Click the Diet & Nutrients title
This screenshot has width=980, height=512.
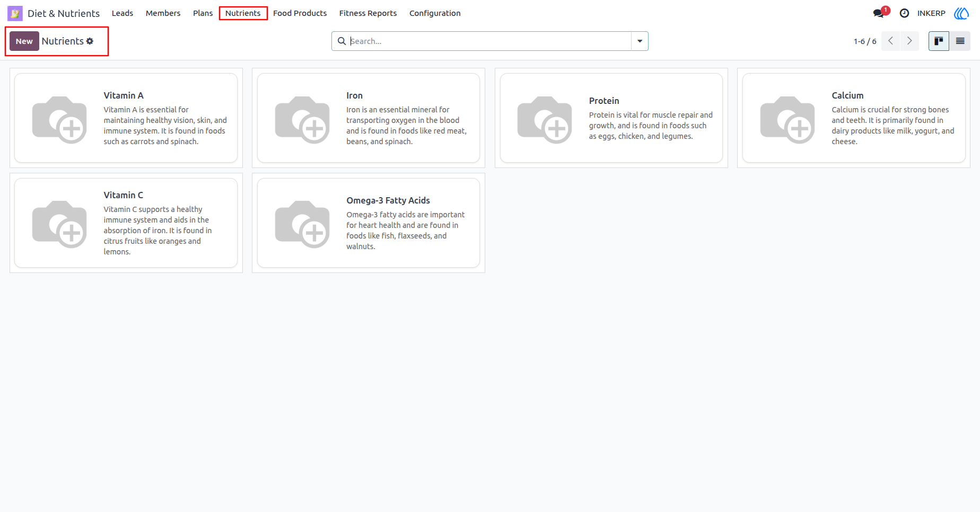point(64,13)
